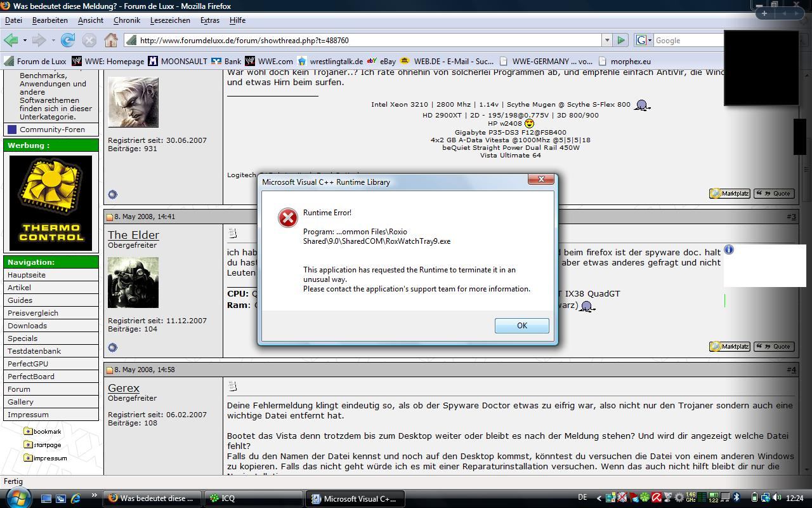Open the Bank bookmark

pos(226,62)
